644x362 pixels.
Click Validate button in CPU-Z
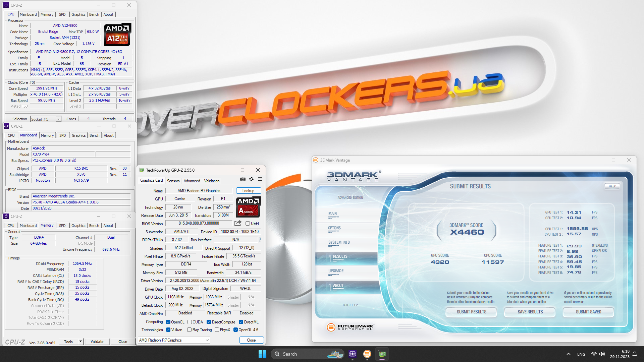point(97,342)
